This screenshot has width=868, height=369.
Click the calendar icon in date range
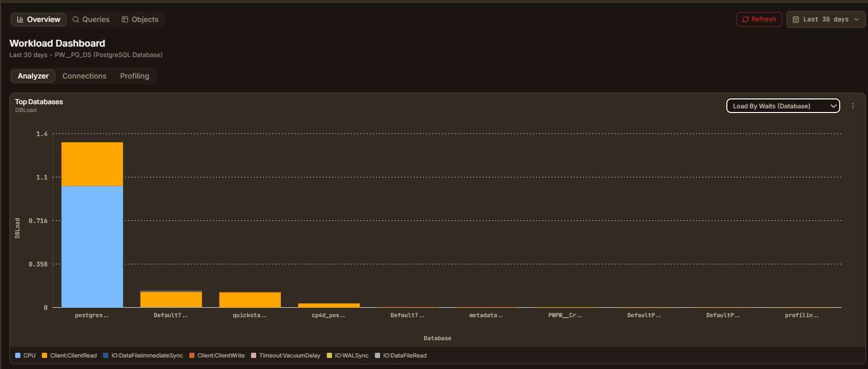pos(796,19)
